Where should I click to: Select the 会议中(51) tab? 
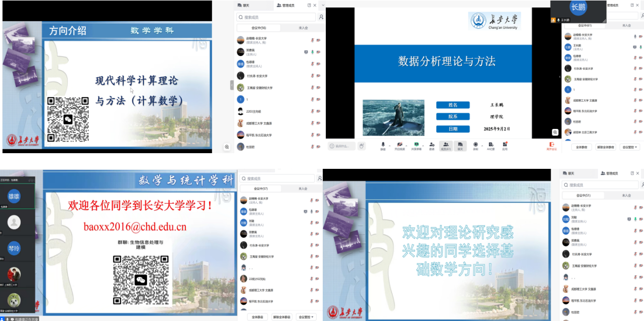tap(583, 195)
